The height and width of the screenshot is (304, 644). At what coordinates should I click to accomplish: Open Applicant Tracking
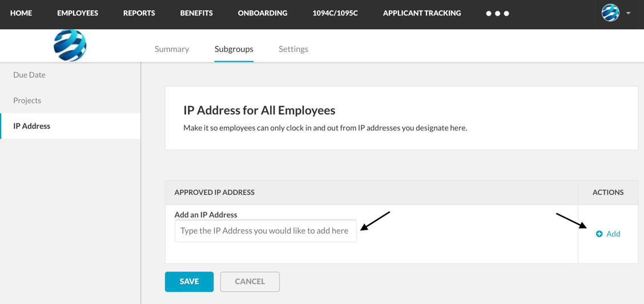pyautogui.click(x=422, y=13)
